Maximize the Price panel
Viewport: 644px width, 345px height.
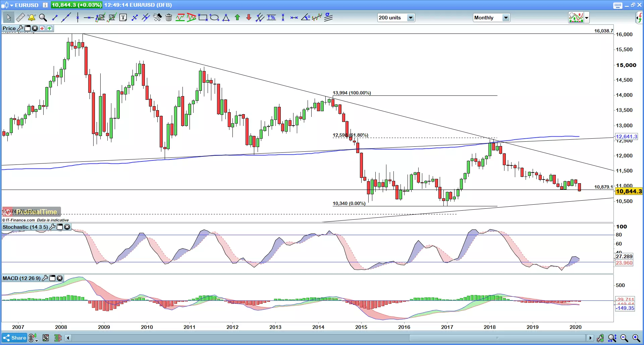pyautogui.click(x=28, y=28)
